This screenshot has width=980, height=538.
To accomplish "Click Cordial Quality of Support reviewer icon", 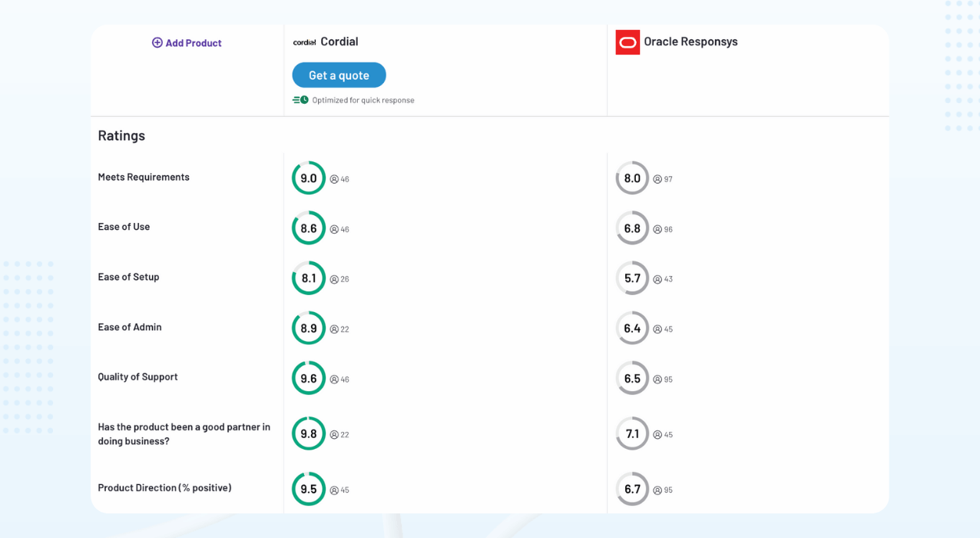I will click(334, 380).
